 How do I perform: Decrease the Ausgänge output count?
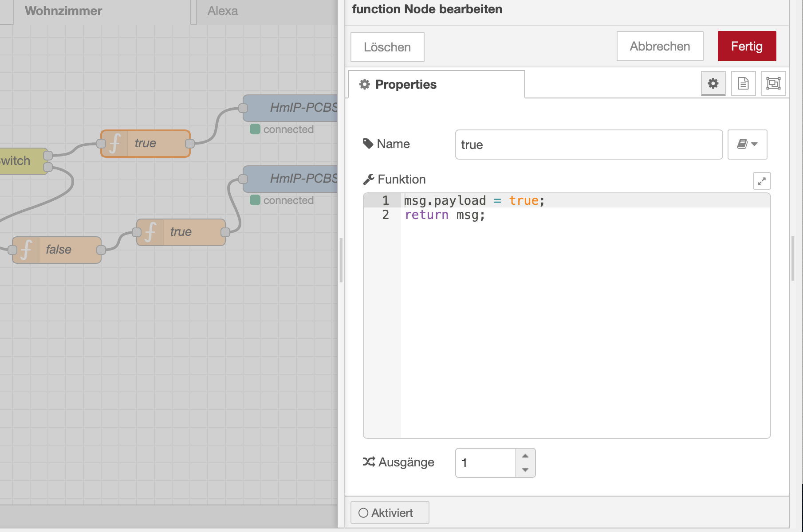tap(525, 470)
